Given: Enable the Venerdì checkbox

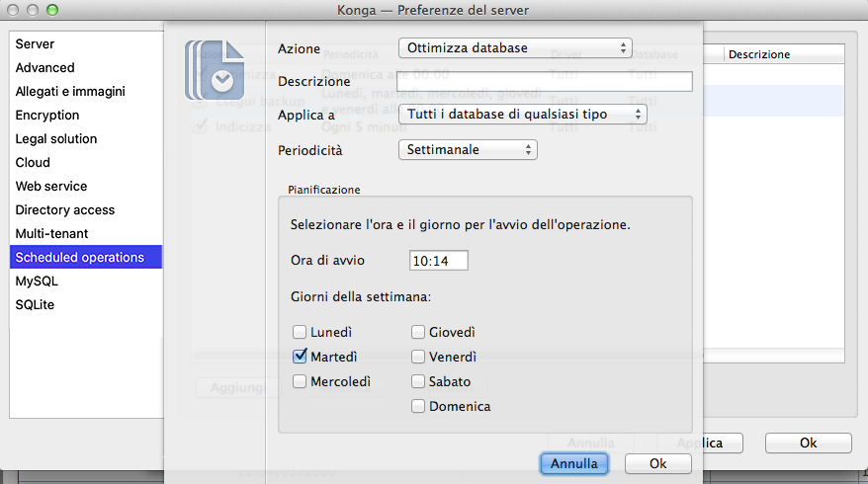Looking at the screenshot, I should [419, 357].
